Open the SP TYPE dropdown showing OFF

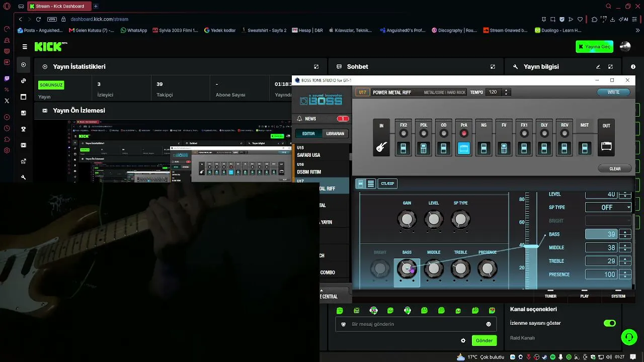[608, 207]
